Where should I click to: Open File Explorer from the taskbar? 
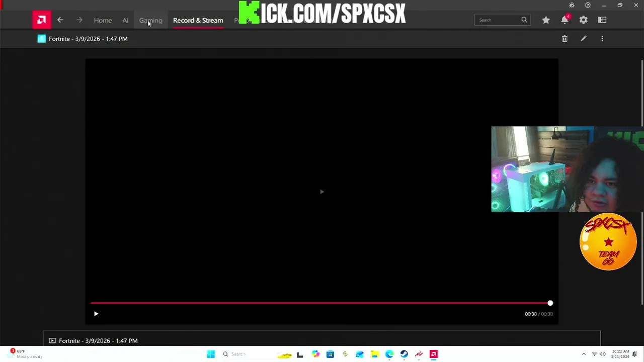point(374,354)
